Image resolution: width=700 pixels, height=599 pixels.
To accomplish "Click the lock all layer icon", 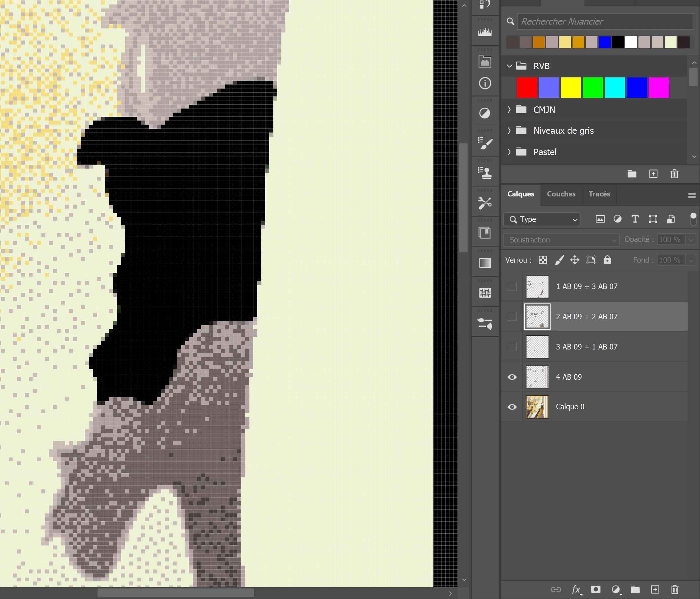I will pos(607,260).
